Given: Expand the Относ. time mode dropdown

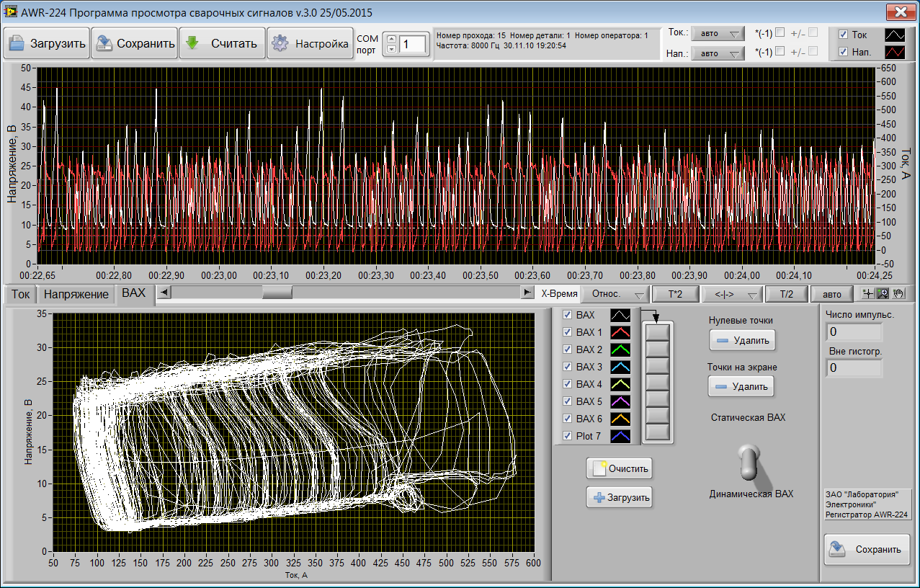Looking at the screenshot, I should pyautogui.click(x=614, y=295).
